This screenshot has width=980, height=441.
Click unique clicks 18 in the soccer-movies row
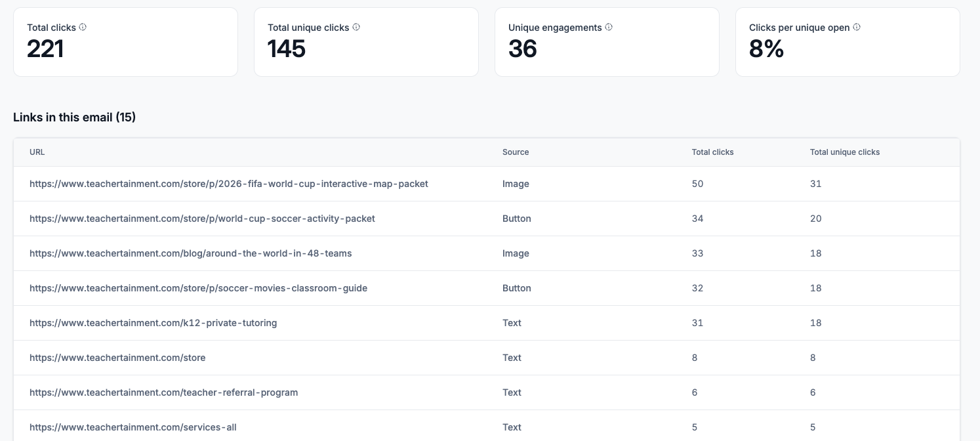815,288
